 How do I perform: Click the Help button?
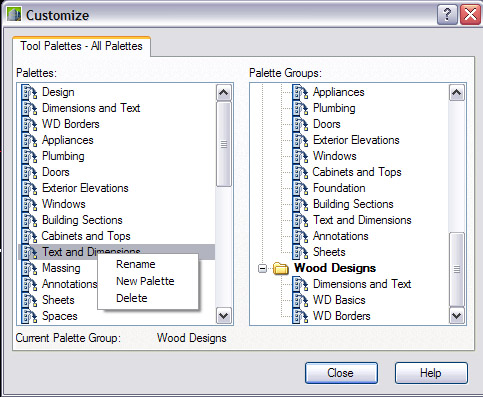(x=431, y=373)
